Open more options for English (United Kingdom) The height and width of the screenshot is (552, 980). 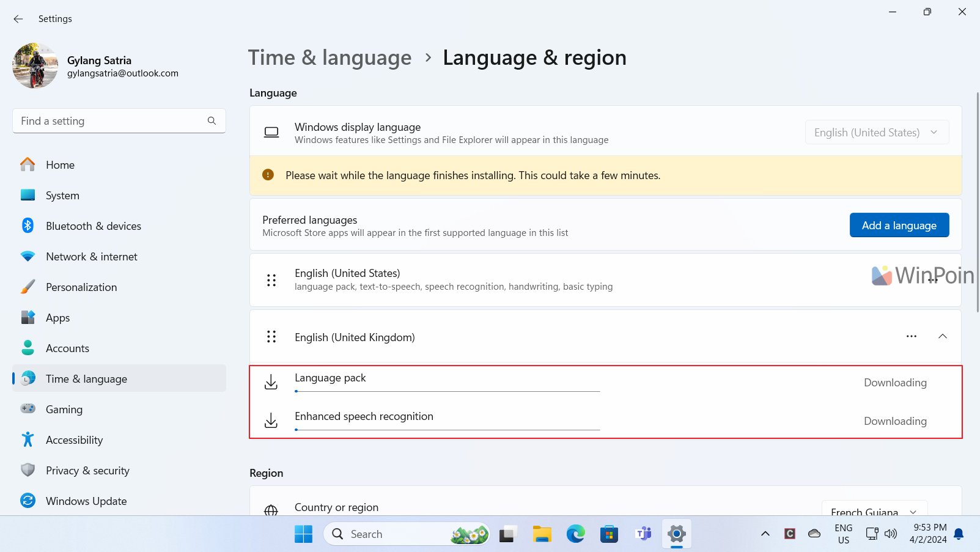point(912,336)
